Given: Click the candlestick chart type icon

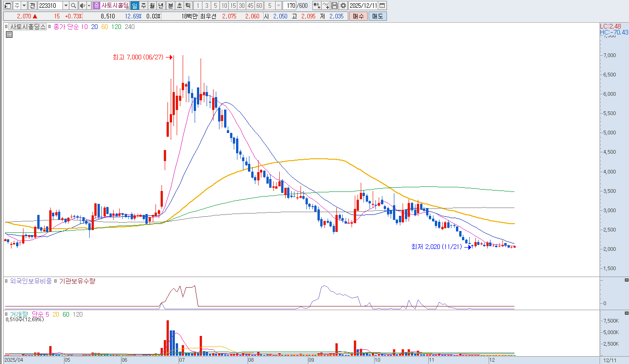Looking at the screenshot, I should click(317, 6).
